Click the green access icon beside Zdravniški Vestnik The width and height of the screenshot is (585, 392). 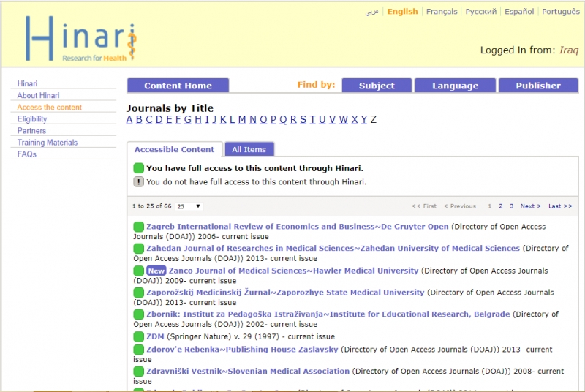138,371
